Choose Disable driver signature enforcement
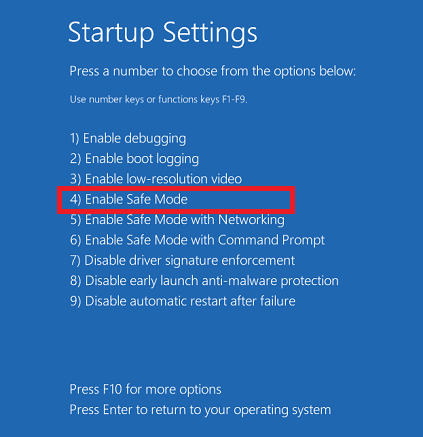 tap(182, 261)
